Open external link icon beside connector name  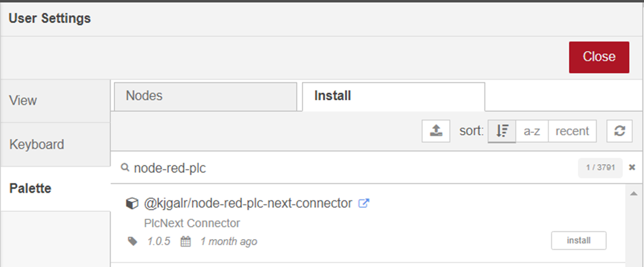364,203
